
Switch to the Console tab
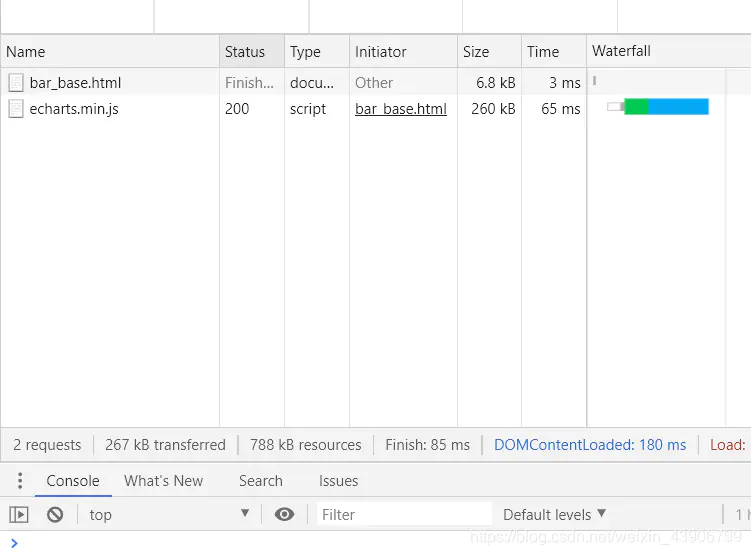[x=73, y=481]
